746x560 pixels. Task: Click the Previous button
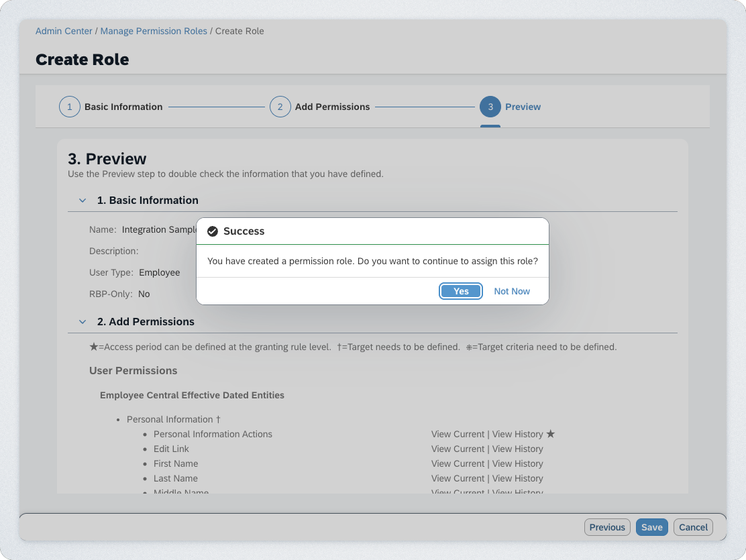pos(607,527)
